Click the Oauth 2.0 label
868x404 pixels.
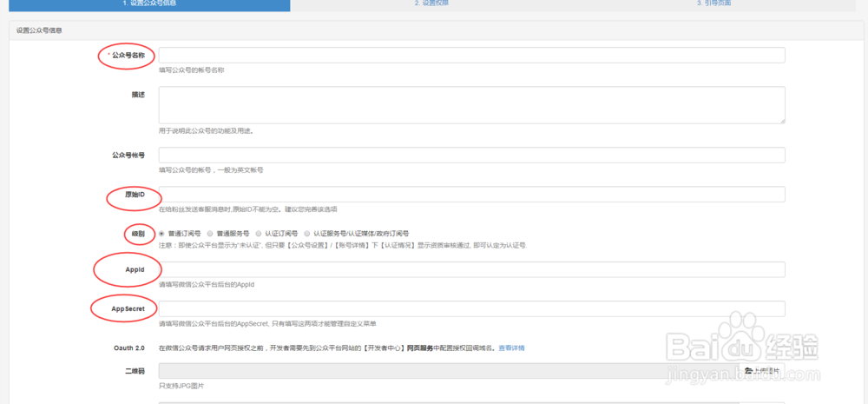coord(129,348)
